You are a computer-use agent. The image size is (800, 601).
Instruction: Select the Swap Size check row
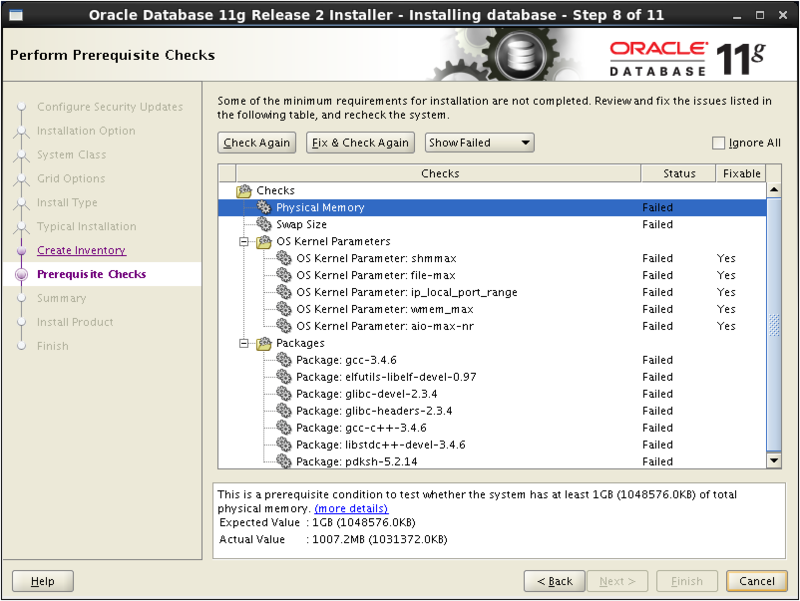pos(492,224)
